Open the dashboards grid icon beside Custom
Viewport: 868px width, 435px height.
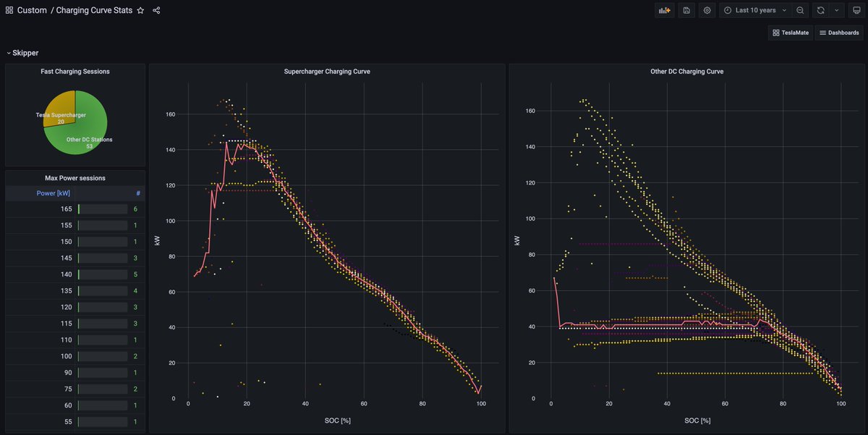coord(9,11)
